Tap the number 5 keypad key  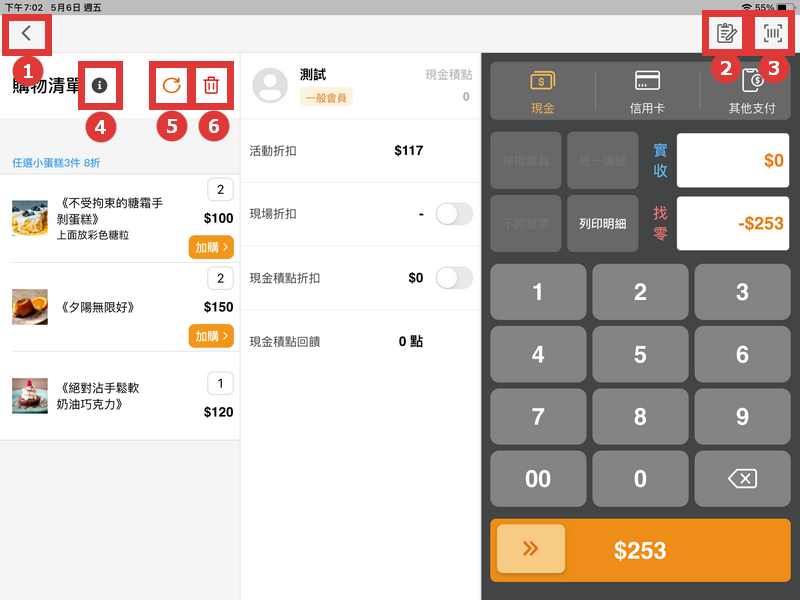pyautogui.click(x=640, y=354)
